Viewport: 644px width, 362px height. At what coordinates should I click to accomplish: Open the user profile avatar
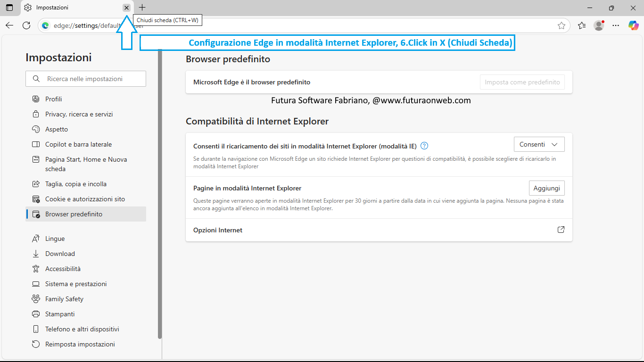pyautogui.click(x=599, y=25)
